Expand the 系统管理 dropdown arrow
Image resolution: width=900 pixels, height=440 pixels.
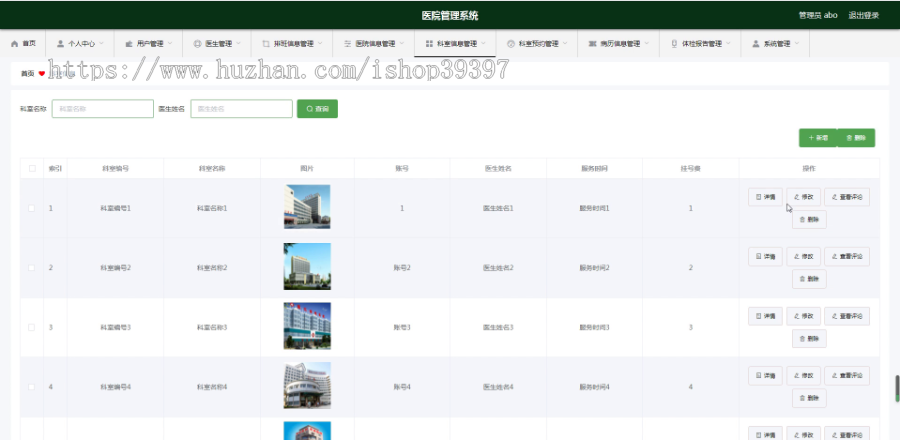click(x=797, y=44)
